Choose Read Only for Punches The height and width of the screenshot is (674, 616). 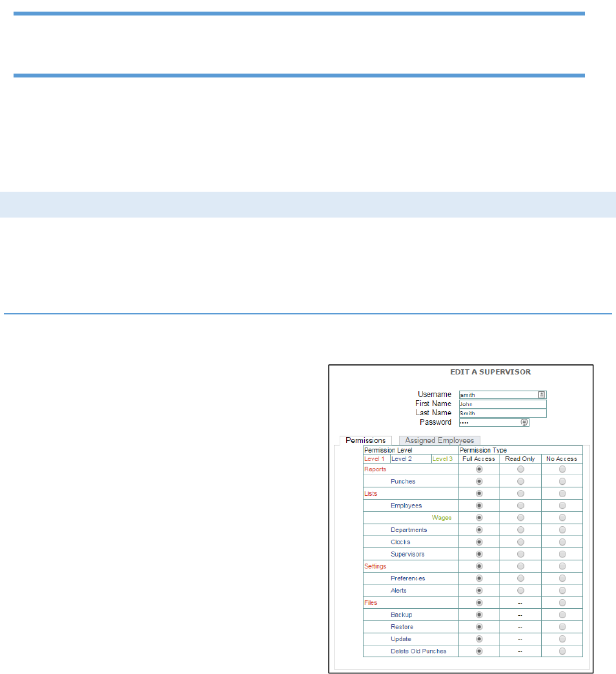tap(520, 482)
